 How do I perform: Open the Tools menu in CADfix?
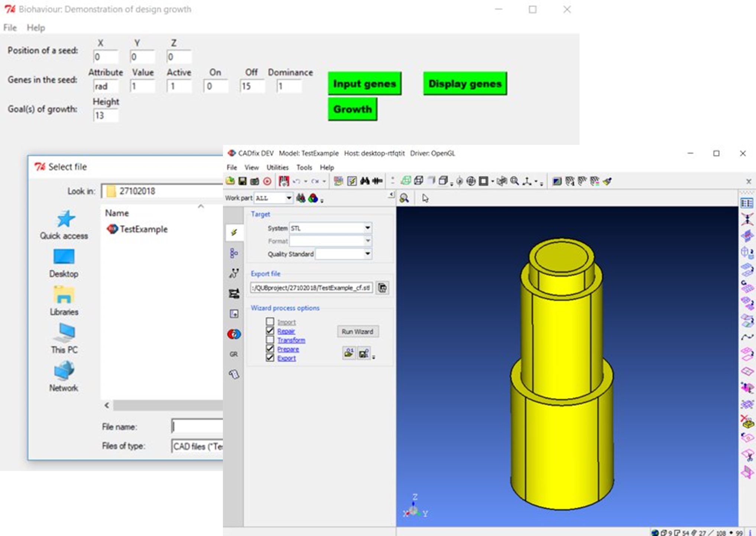tap(304, 168)
